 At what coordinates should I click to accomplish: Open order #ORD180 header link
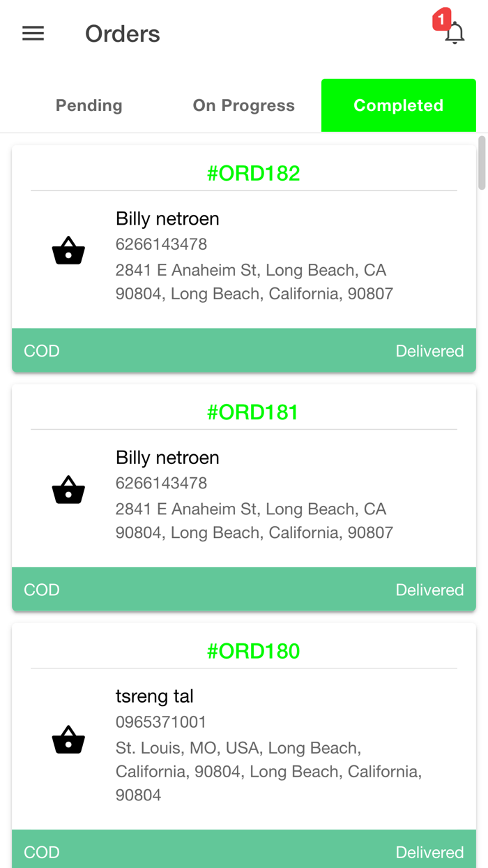click(253, 651)
